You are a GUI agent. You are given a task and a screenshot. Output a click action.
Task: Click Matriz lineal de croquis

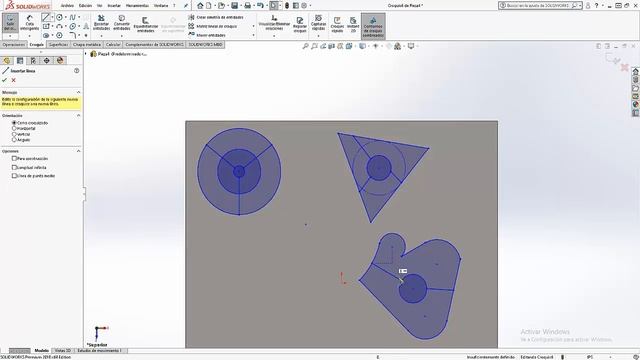pos(213,26)
